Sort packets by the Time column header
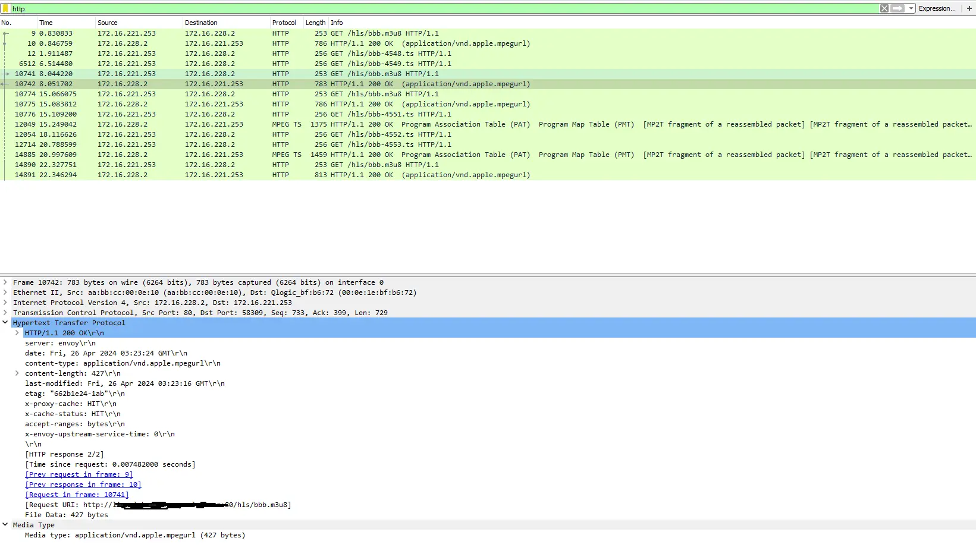The width and height of the screenshot is (976, 560). (x=46, y=23)
